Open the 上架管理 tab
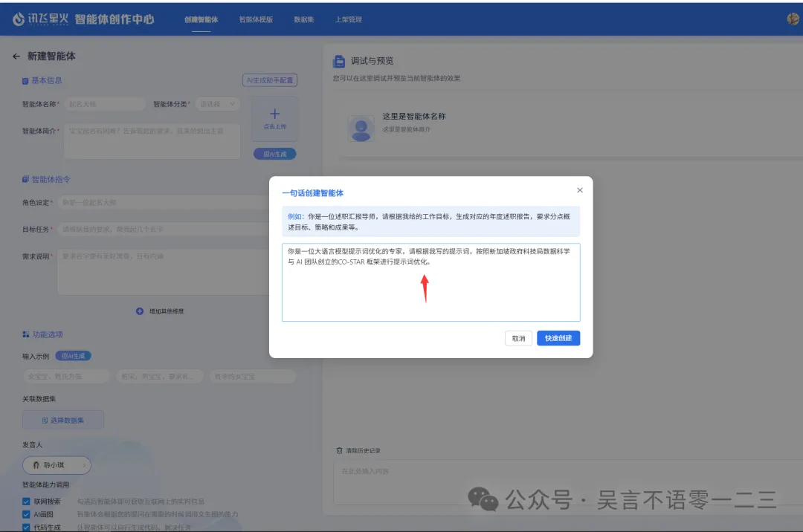The width and height of the screenshot is (803, 532). (x=348, y=19)
